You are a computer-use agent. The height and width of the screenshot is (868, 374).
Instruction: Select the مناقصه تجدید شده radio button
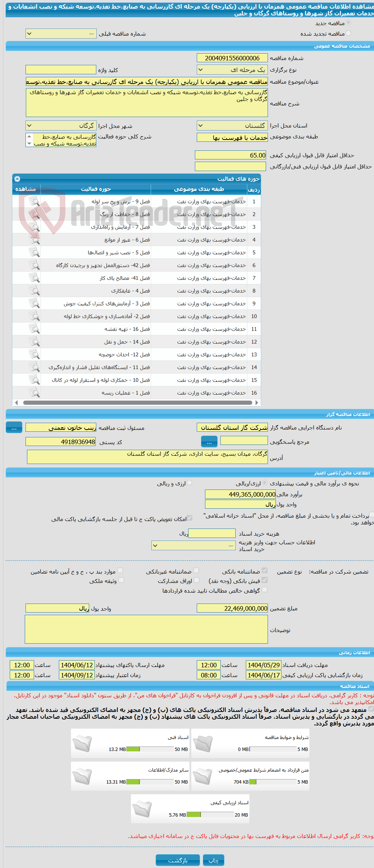point(349,33)
